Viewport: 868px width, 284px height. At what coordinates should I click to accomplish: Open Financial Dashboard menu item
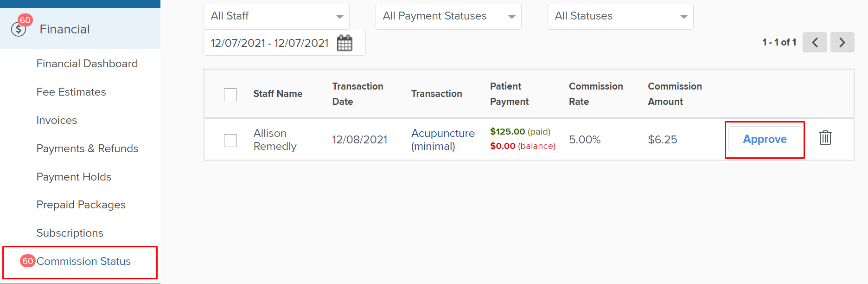point(87,64)
